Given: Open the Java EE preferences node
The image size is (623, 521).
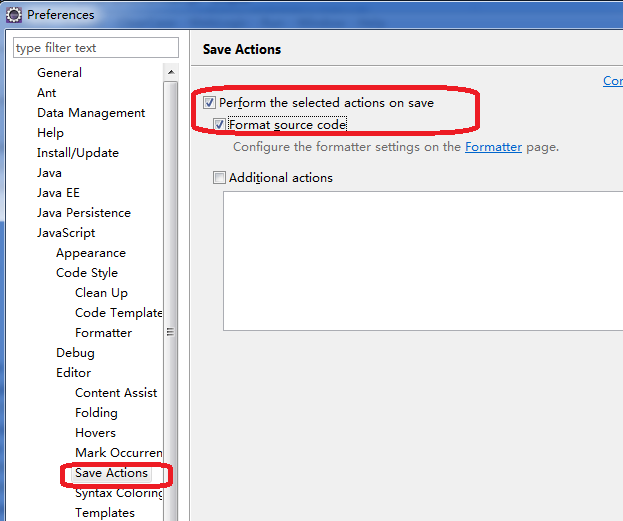Looking at the screenshot, I should pyautogui.click(x=58, y=193).
